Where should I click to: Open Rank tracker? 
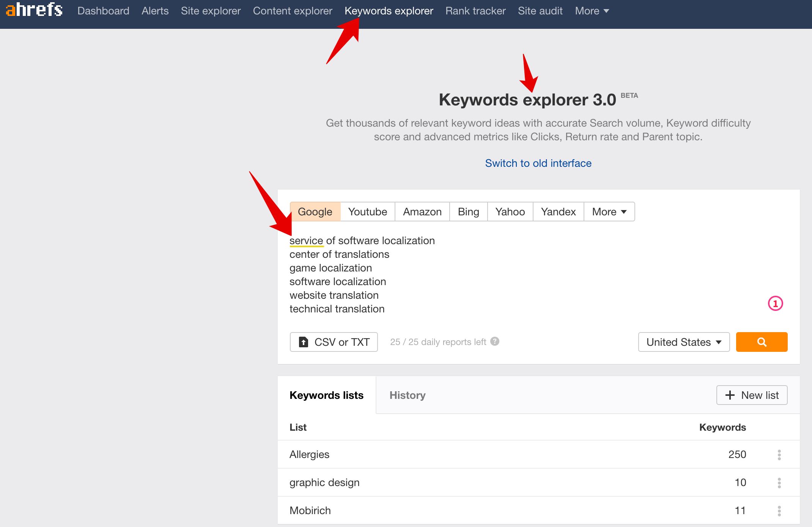(x=475, y=11)
